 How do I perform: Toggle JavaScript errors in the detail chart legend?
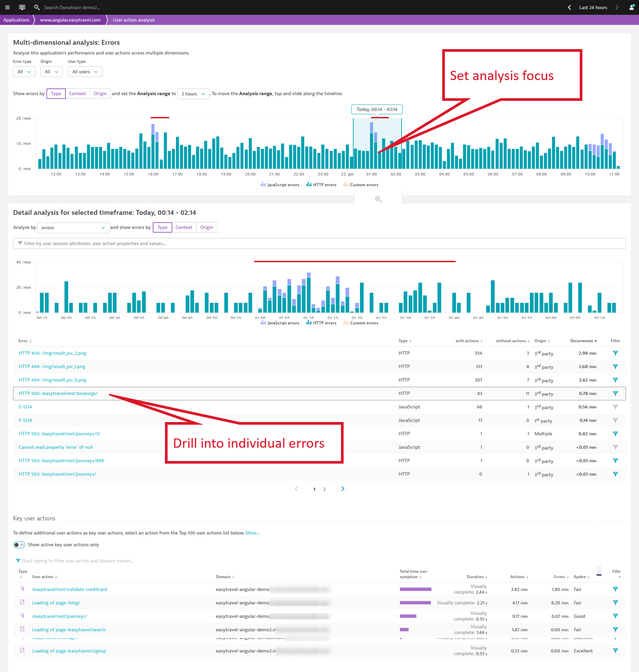[280, 323]
